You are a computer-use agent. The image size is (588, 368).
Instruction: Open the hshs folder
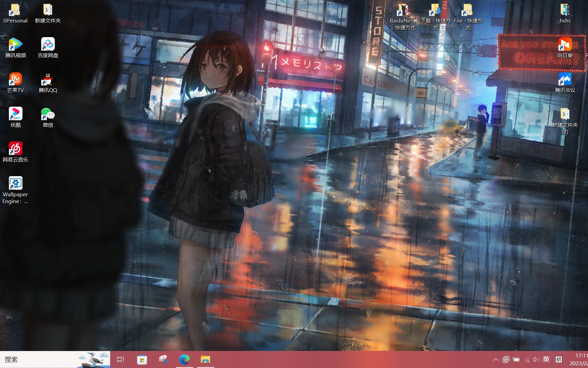tap(565, 14)
